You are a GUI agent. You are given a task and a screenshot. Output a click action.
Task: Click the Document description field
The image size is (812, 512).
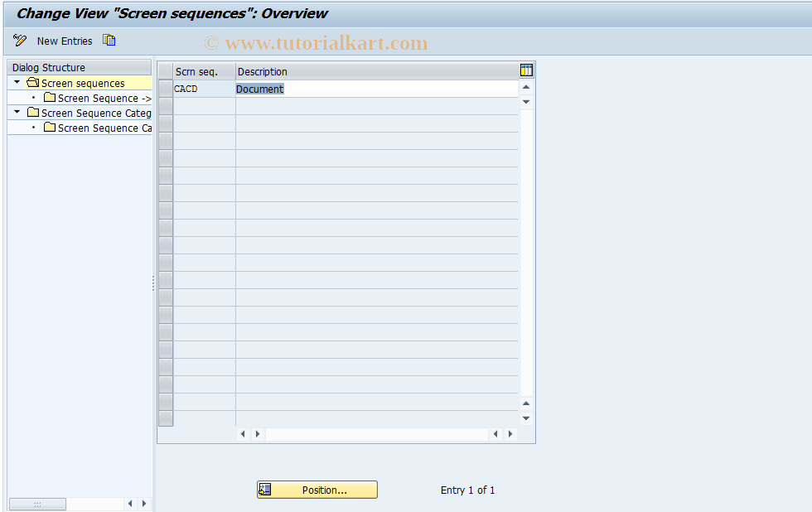coord(376,89)
